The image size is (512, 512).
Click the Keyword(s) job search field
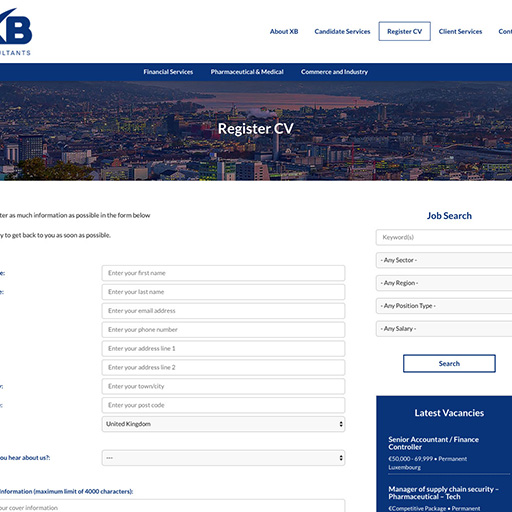pyautogui.click(x=444, y=237)
